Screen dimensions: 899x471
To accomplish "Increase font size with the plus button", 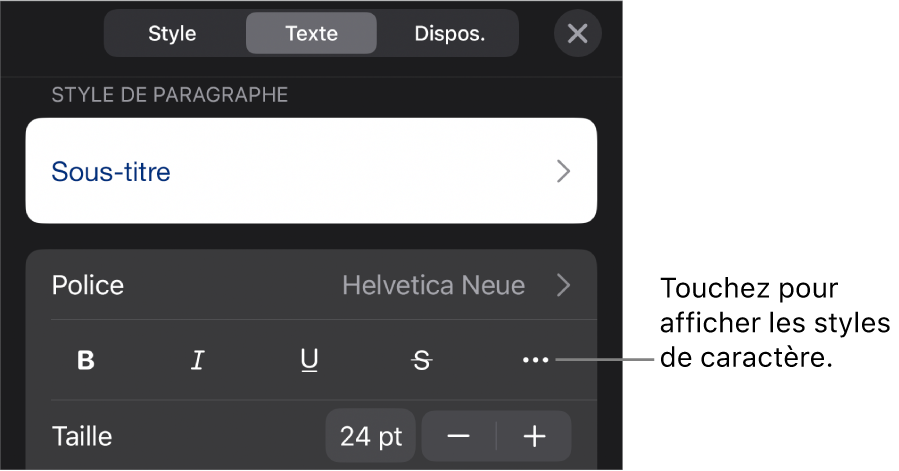I will click(534, 437).
